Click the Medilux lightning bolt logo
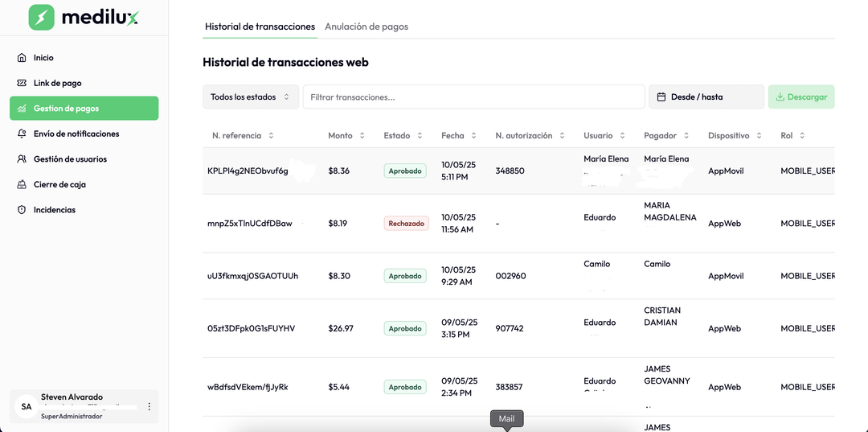 (x=41, y=18)
